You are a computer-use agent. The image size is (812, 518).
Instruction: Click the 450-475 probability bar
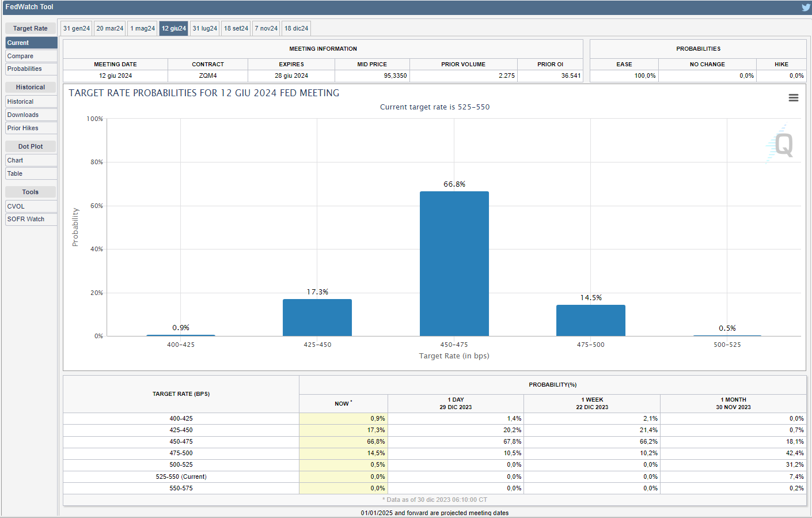pyautogui.click(x=454, y=263)
